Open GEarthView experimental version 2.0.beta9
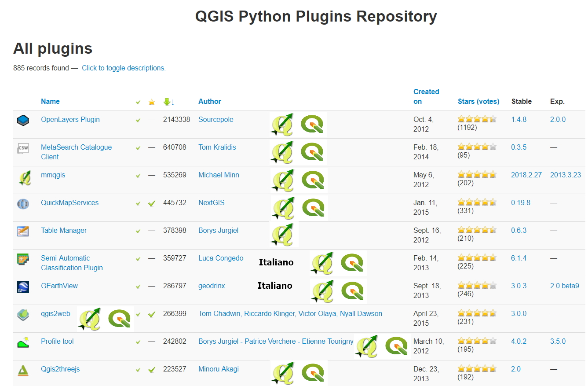 pyautogui.click(x=564, y=286)
